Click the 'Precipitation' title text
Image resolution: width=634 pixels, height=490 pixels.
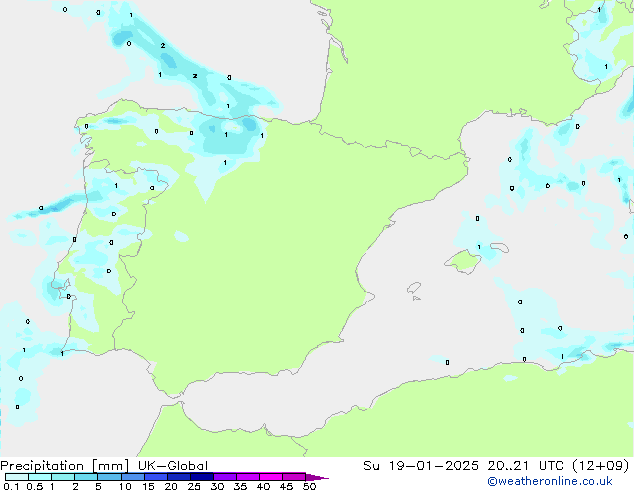point(42,466)
